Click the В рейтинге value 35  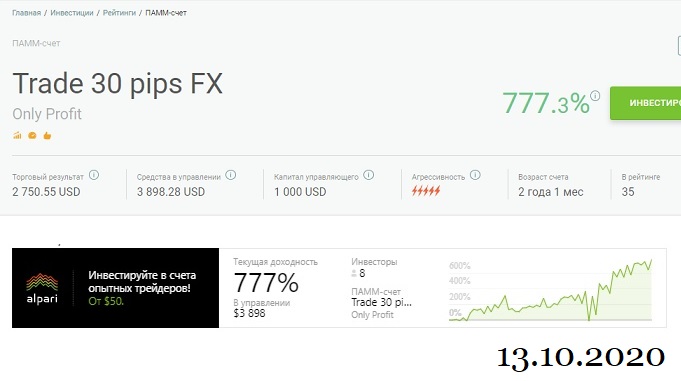tap(628, 192)
